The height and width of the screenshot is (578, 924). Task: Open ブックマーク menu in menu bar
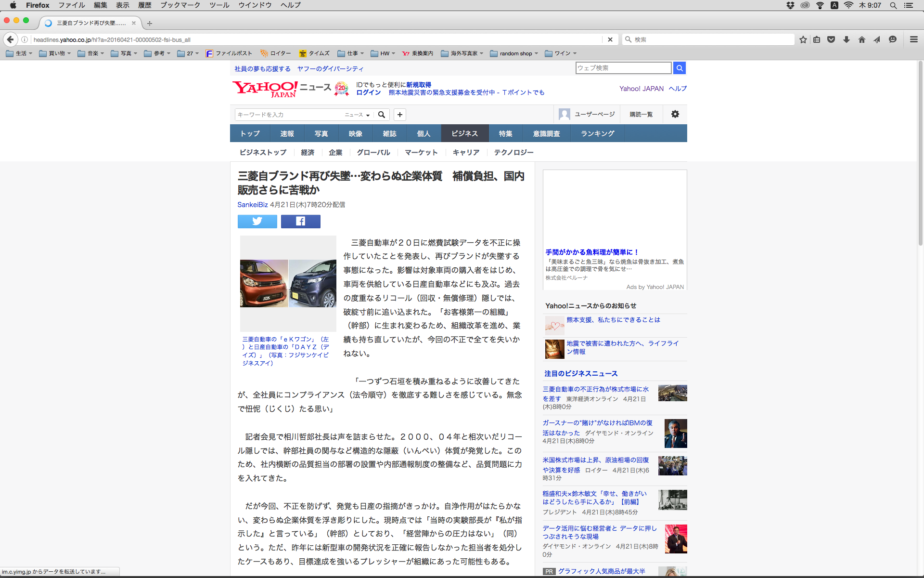180,5
